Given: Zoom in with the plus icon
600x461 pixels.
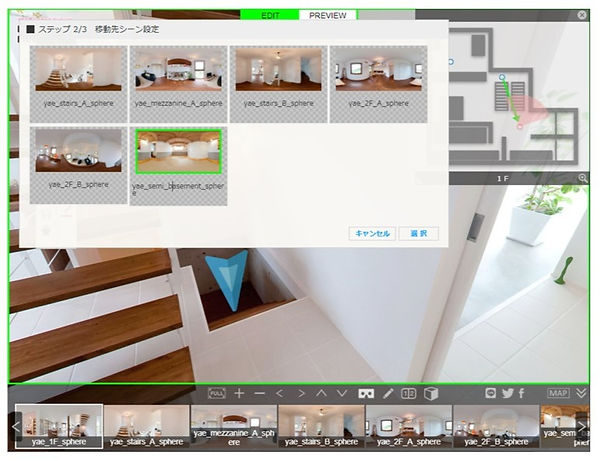Looking at the screenshot, I should 239,394.
